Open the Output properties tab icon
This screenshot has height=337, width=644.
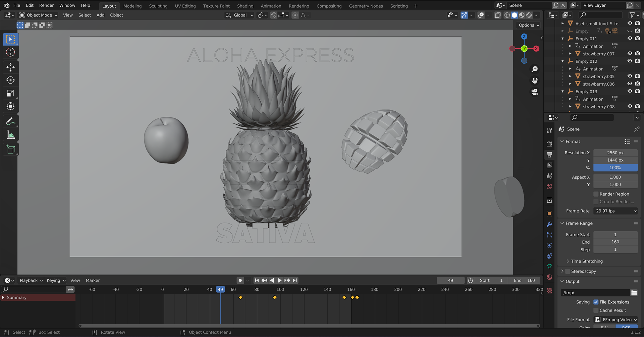pyautogui.click(x=549, y=155)
